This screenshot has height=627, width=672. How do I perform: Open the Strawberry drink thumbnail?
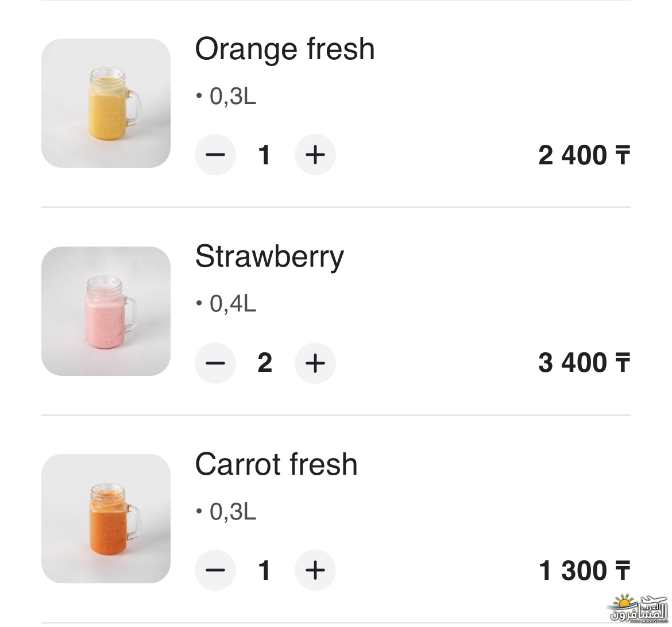pos(106,311)
